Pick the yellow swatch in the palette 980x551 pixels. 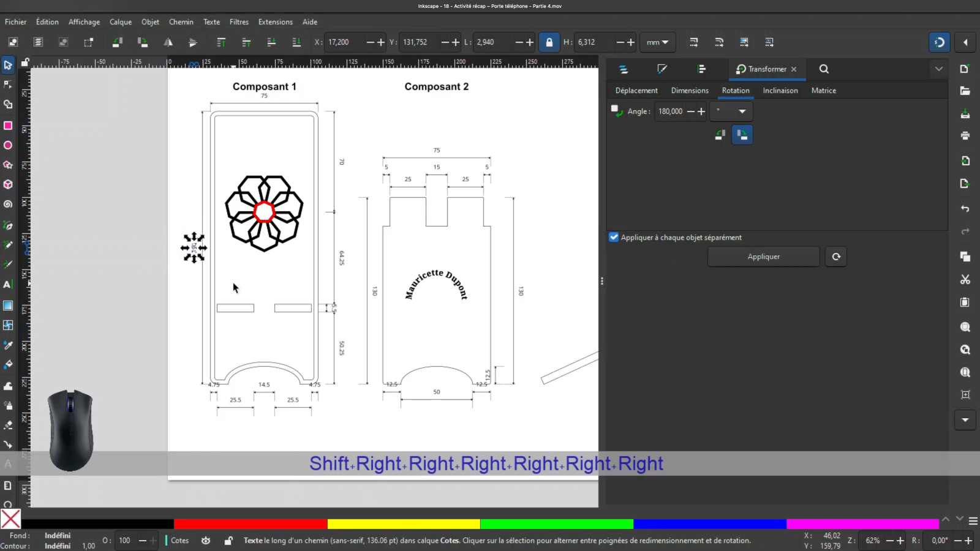click(403, 524)
